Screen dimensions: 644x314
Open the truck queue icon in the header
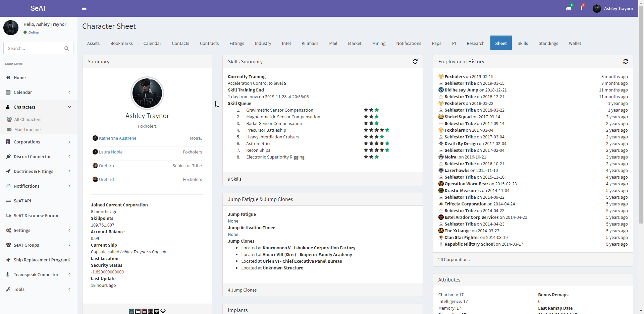[569, 8]
